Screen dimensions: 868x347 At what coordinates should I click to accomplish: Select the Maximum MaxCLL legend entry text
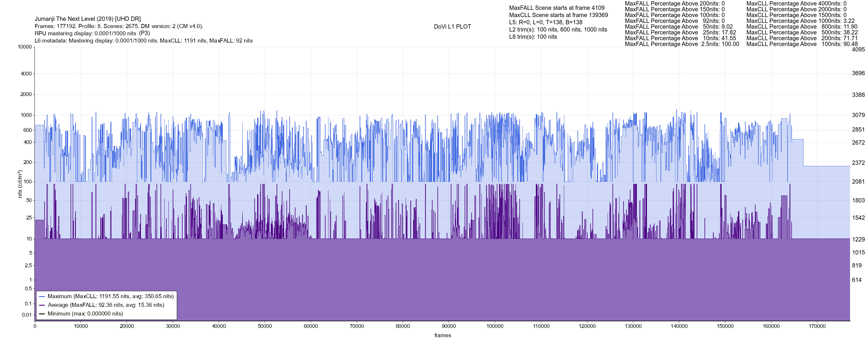(x=111, y=296)
